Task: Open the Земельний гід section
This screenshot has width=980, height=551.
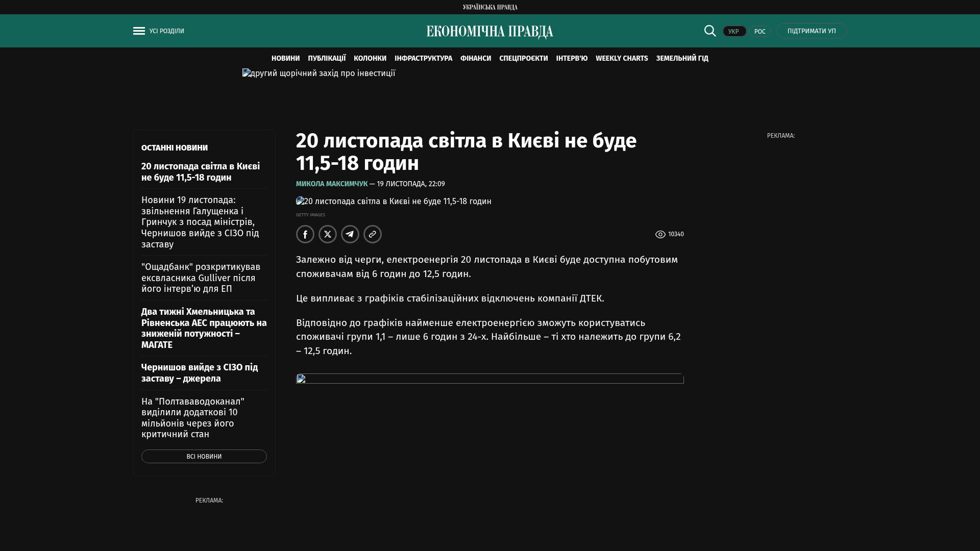Action: (x=682, y=58)
